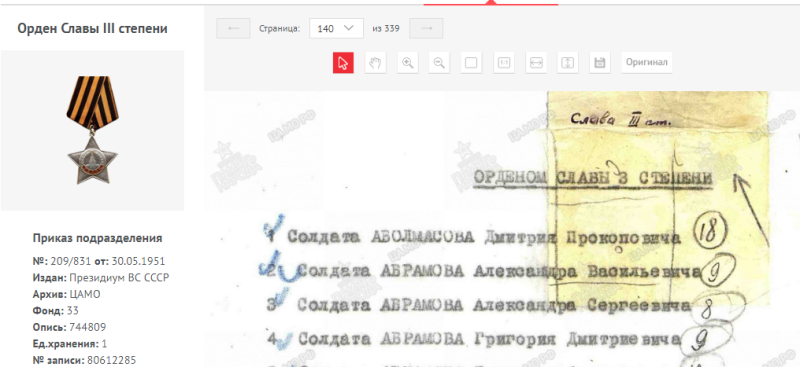Screen dimensions: 800x367
Task: Fit document to height
Action: (x=568, y=63)
